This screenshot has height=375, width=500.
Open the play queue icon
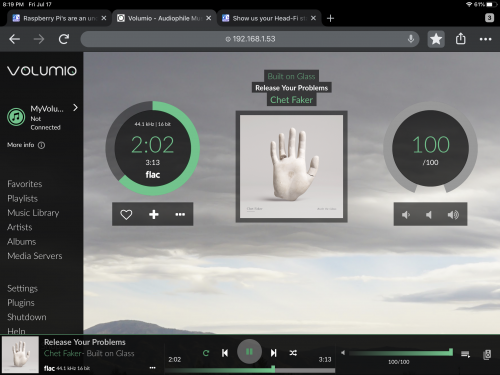[465, 354]
